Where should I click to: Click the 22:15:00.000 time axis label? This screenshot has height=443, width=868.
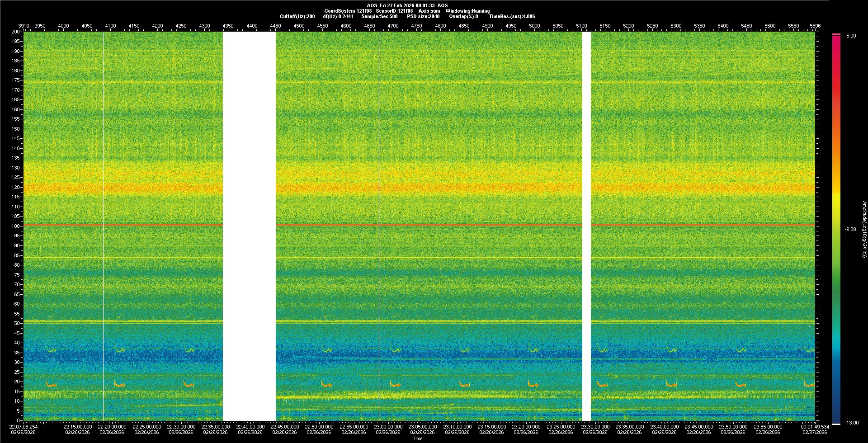tap(77, 426)
